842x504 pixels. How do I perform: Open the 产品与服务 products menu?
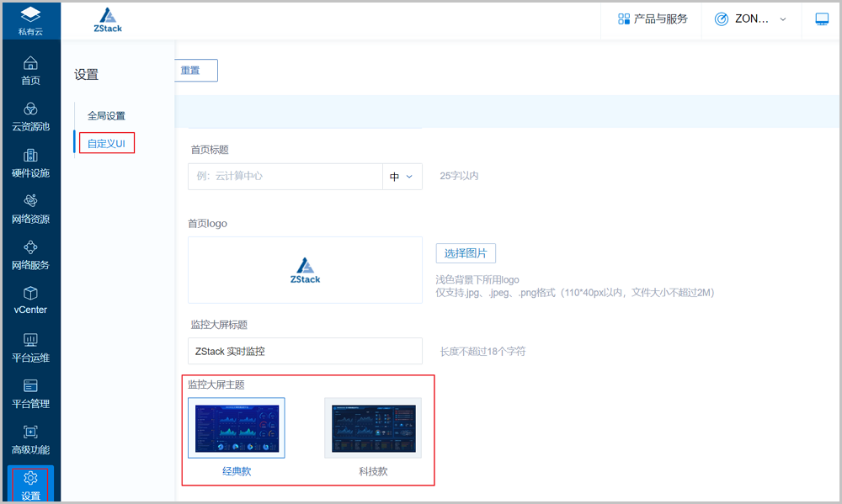coord(653,19)
